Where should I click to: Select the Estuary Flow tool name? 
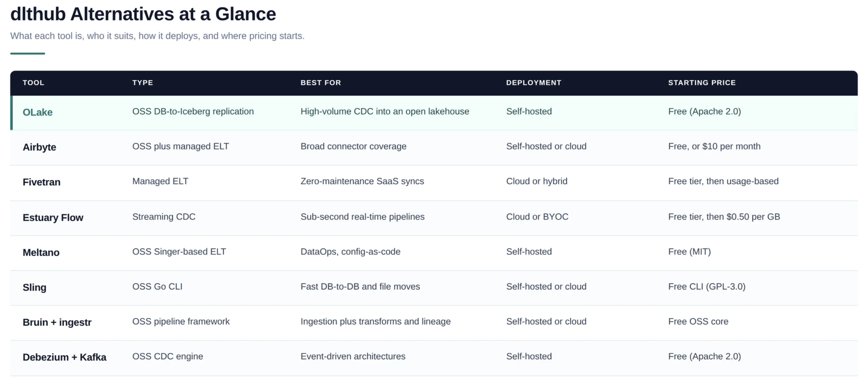[x=52, y=217]
